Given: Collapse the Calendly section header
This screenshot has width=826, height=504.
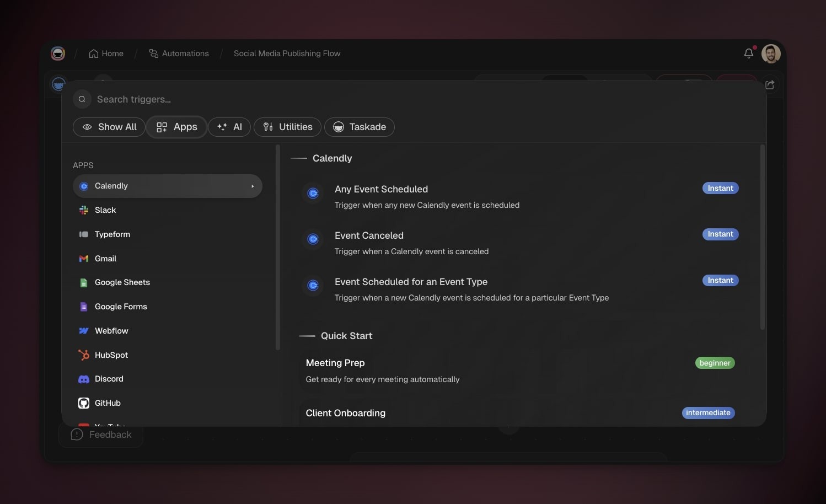Looking at the screenshot, I should [331, 158].
